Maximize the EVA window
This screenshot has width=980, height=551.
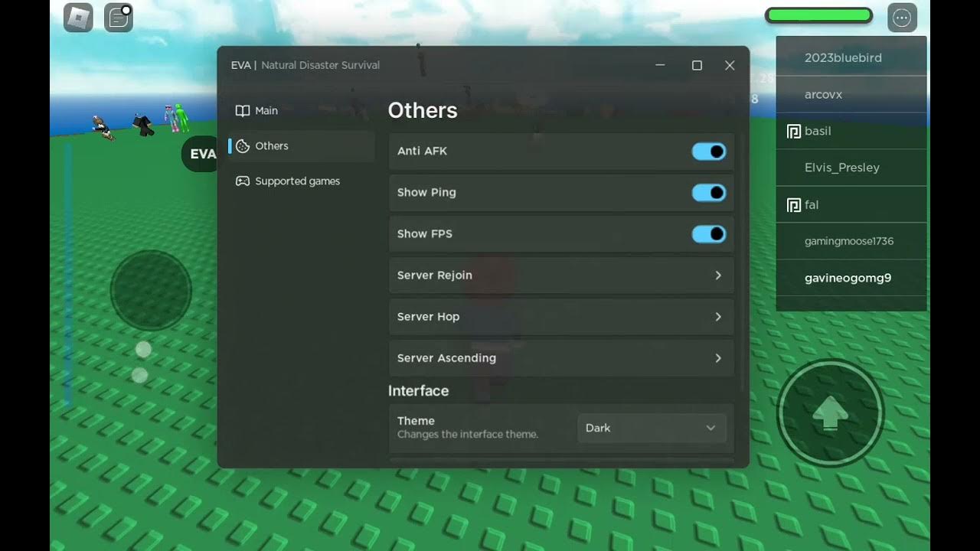pyautogui.click(x=697, y=66)
